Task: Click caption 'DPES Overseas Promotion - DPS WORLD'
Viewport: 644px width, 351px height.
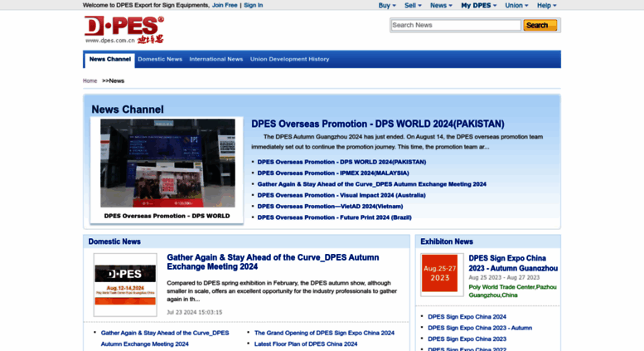Action: click(x=167, y=216)
